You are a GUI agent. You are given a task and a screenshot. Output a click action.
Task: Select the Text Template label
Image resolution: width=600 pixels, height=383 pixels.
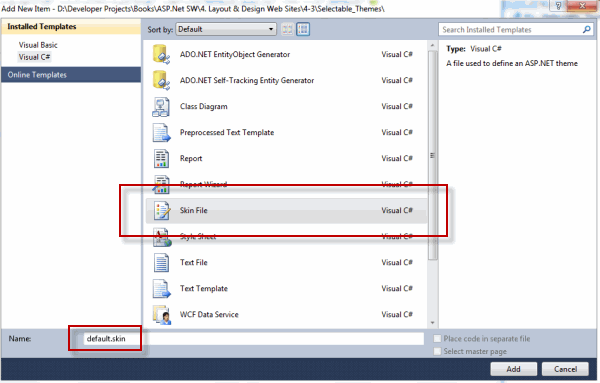point(204,288)
